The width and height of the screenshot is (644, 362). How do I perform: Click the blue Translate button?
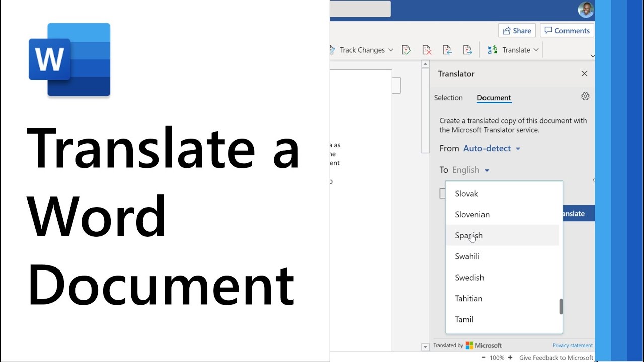[579, 214]
